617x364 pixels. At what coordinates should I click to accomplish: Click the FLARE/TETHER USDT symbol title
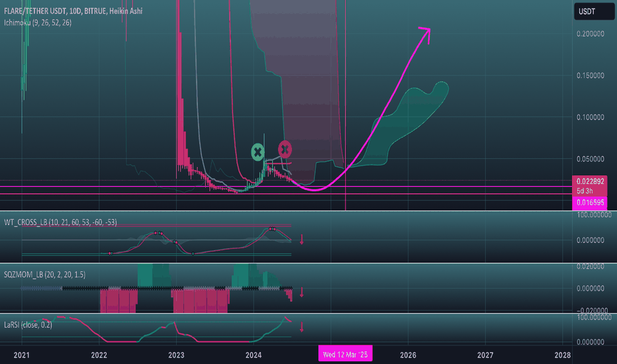pos(73,11)
